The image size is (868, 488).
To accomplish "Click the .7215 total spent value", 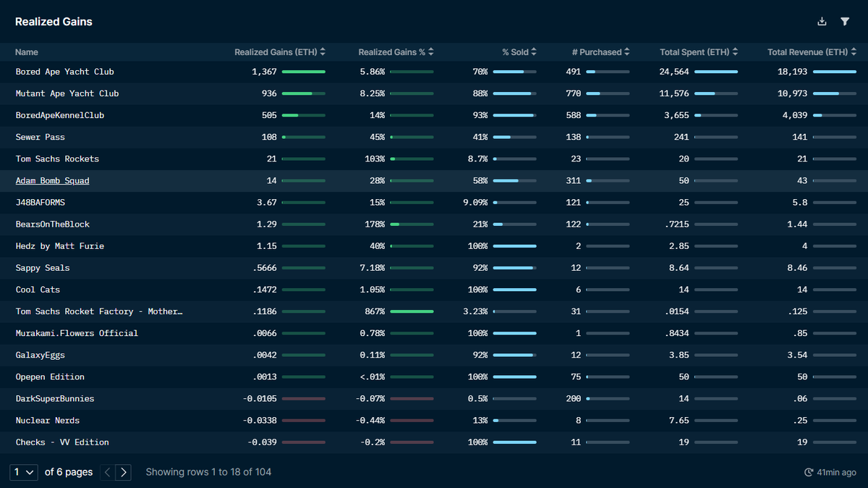I will [x=676, y=224].
